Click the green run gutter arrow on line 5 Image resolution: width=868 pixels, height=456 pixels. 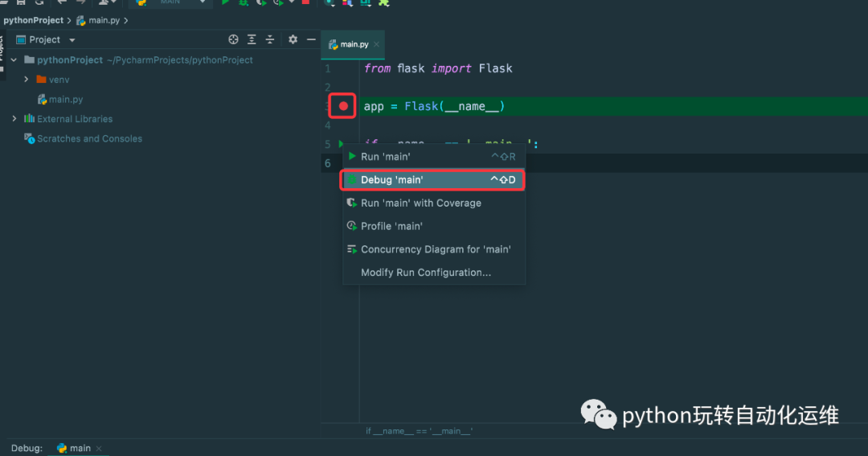341,145
